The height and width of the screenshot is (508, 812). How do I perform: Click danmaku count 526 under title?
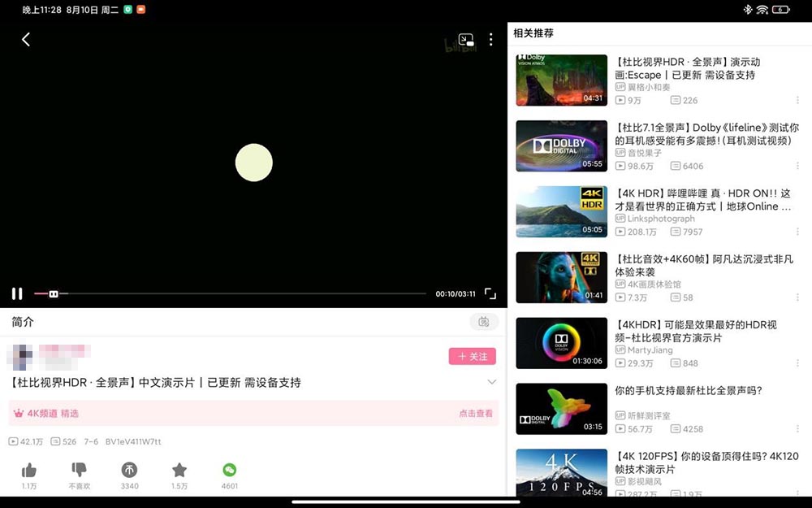coord(63,441)
